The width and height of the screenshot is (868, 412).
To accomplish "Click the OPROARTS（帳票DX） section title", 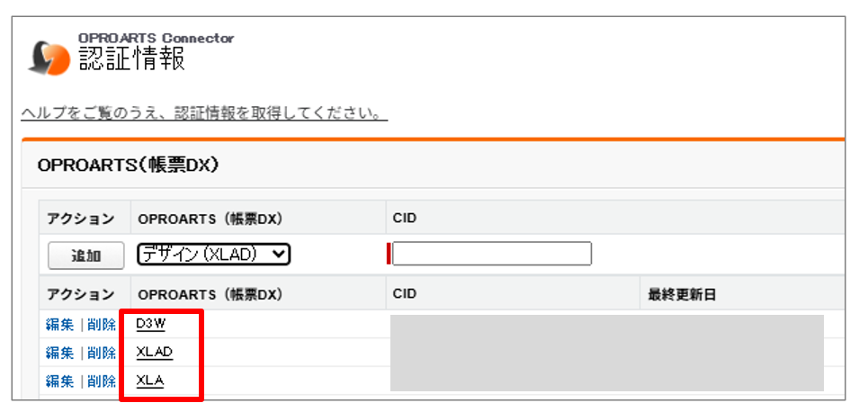I will coord(129,166).
